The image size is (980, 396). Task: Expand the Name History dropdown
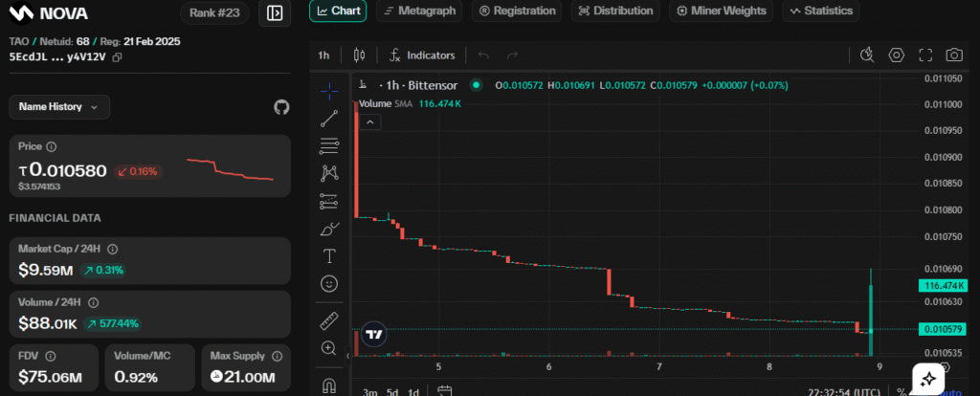(x=59, y=107)
